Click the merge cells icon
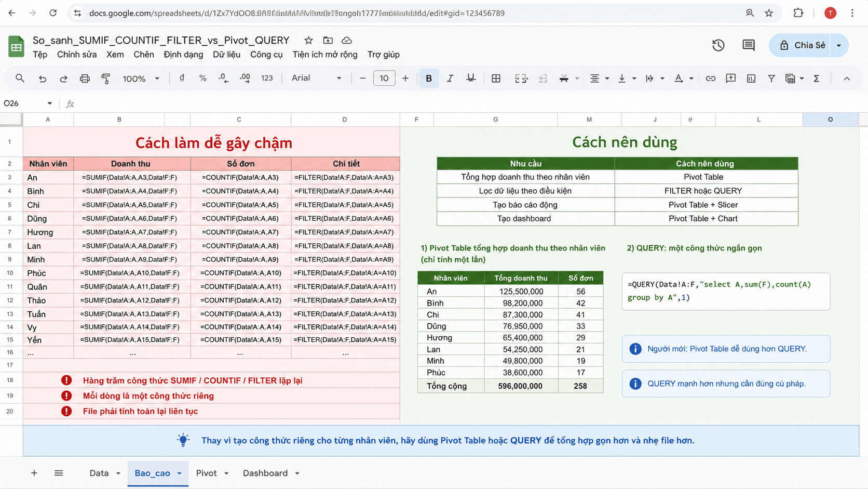This screenshot has height=489, width=868. tap(521, 78)
